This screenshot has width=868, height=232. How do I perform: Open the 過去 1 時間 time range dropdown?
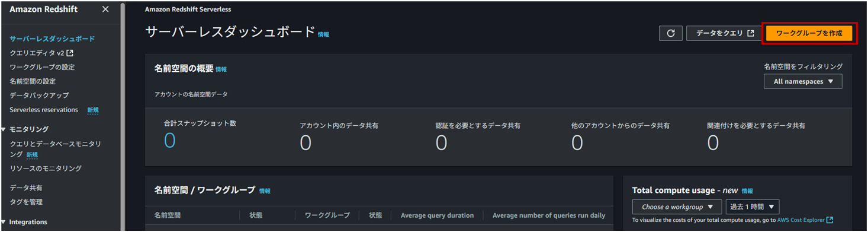pos(752,207)
